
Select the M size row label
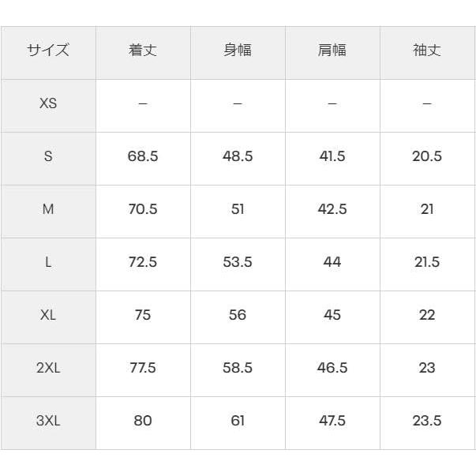pos(48,212)
